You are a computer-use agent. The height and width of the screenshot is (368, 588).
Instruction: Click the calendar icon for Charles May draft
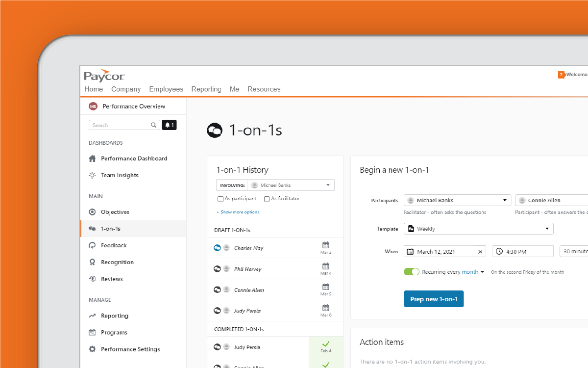[x=326, y=245]
